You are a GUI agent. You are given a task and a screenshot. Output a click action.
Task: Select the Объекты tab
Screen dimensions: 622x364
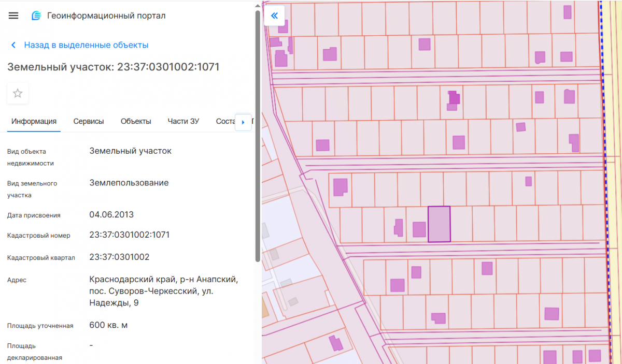pyautogui.click(x=136, y=121)
